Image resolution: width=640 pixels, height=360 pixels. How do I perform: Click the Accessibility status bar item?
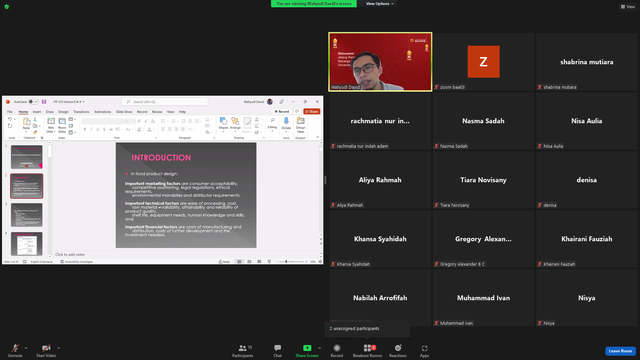tap(77, 262)
